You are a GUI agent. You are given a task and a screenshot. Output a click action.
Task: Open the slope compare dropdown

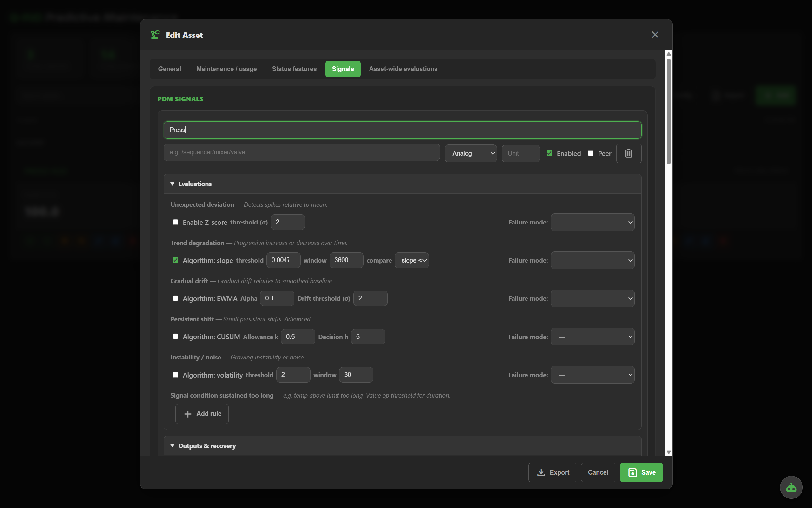coord(411,260)
